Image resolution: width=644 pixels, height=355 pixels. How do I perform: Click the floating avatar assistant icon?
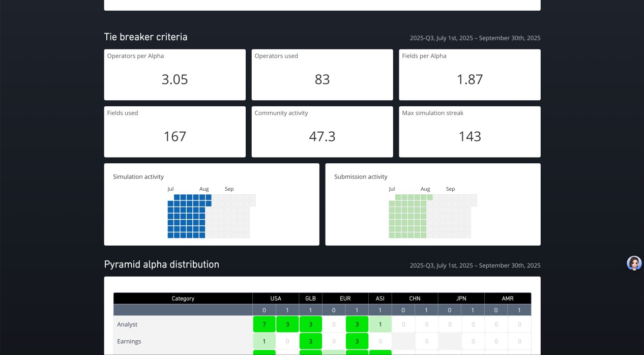pyautogui.click(x=634, y=263)
